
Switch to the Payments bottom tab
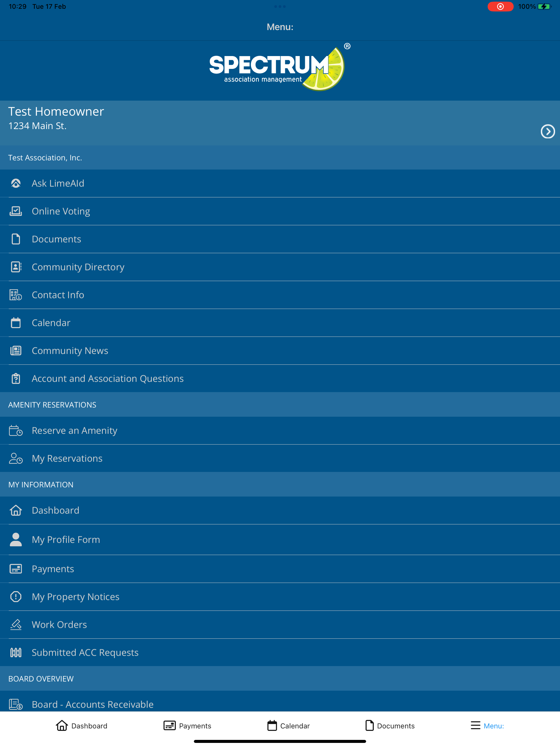[x=188, y=726]
